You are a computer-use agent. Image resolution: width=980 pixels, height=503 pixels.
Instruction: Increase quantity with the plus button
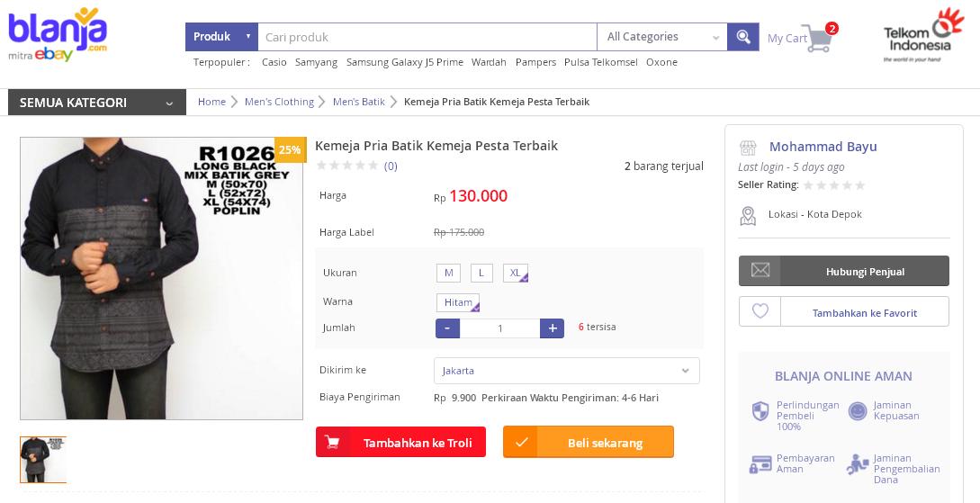click(x=552, y=328)
